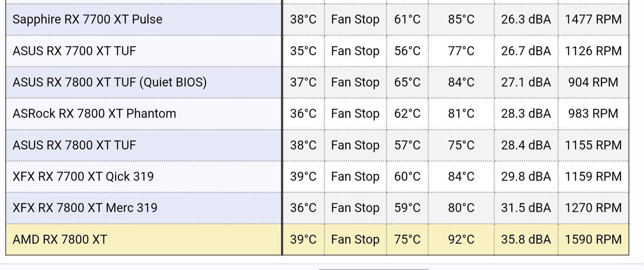Screen dimensions: 644x270
Task: Select ASUS RX 7800 XT TUF (Quiet BIOS) cell
Action: [x=144, y=83]
